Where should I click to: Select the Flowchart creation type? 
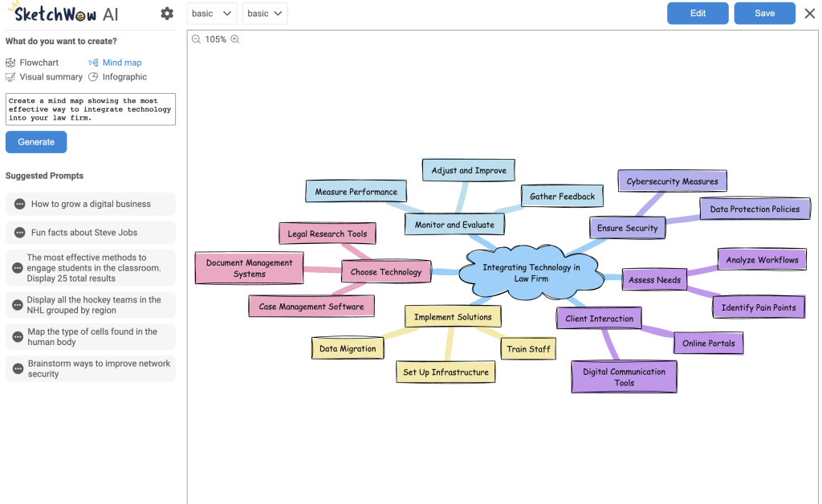[x=39, y=63]
